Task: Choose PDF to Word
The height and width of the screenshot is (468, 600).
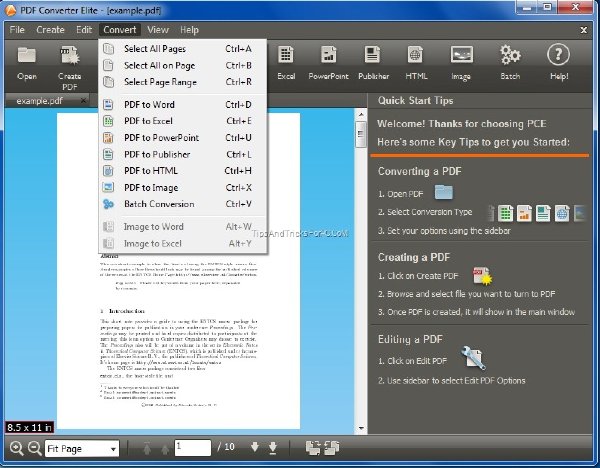Action: [183, 104]
